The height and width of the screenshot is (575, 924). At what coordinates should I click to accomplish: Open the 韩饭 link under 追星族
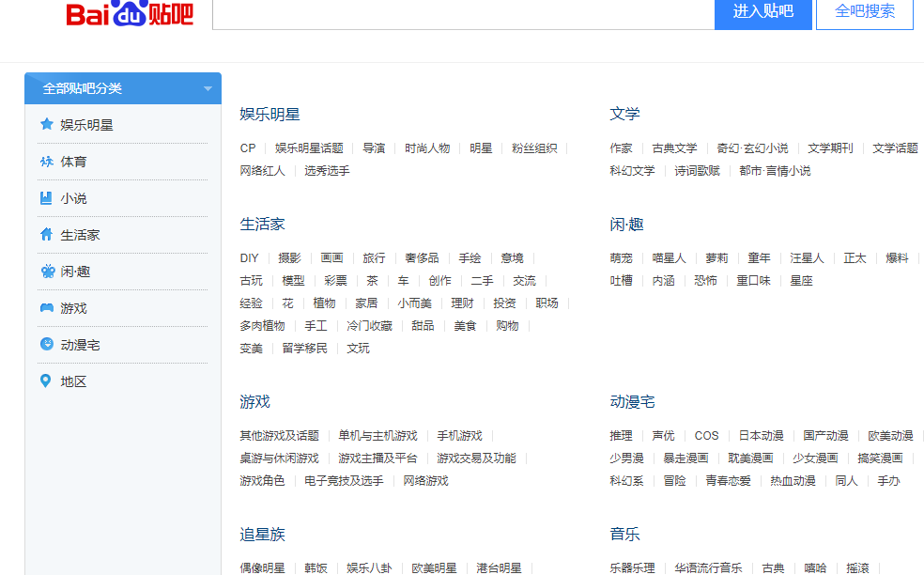316,567
